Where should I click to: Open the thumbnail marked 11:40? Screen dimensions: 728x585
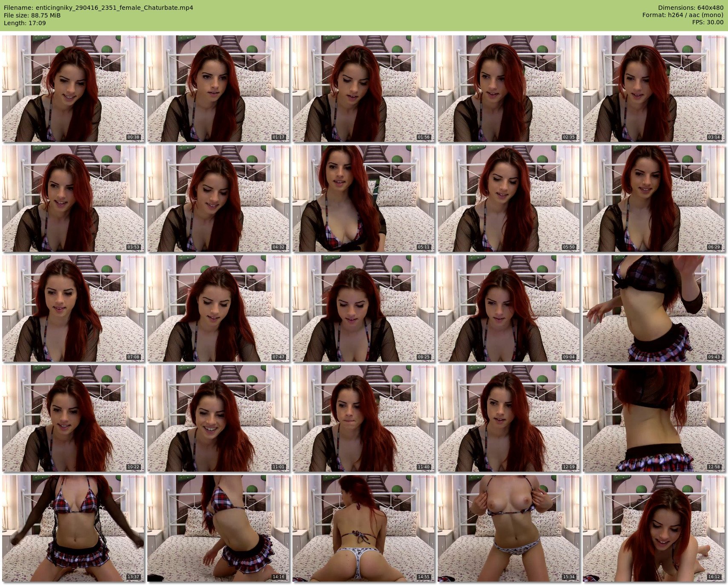click(x=363, y=418)
